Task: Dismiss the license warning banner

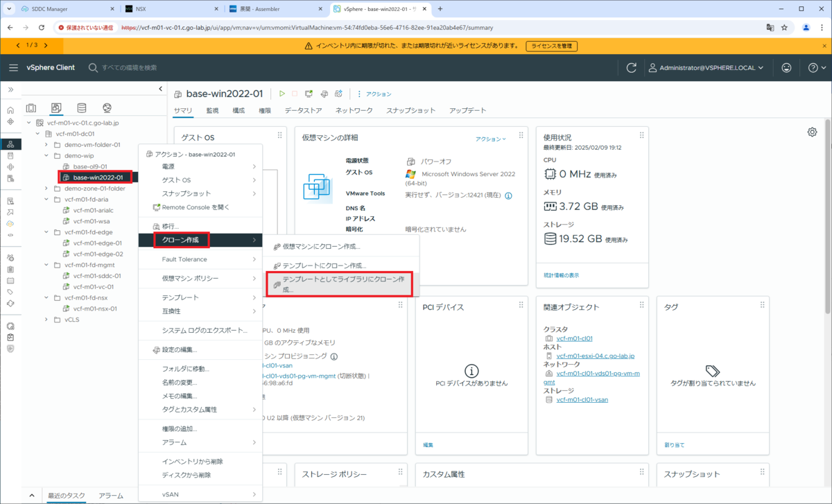Action: click(x=824, y=46)
